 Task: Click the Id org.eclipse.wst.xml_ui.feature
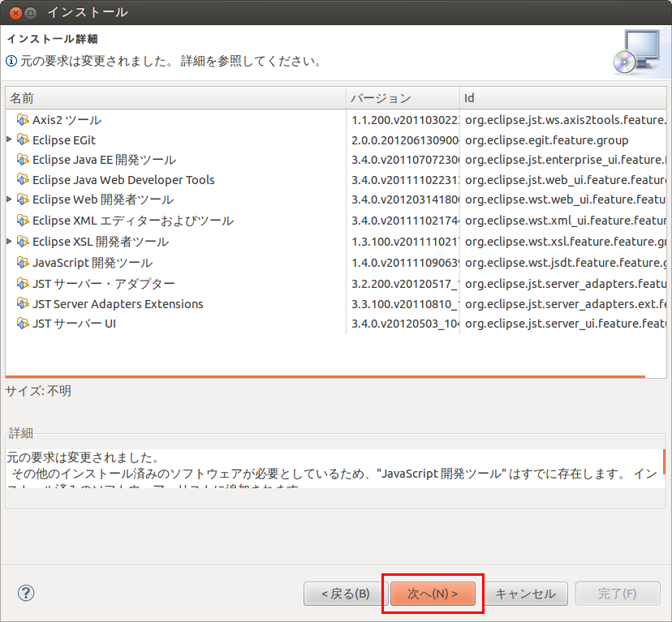tap(566, 221)
